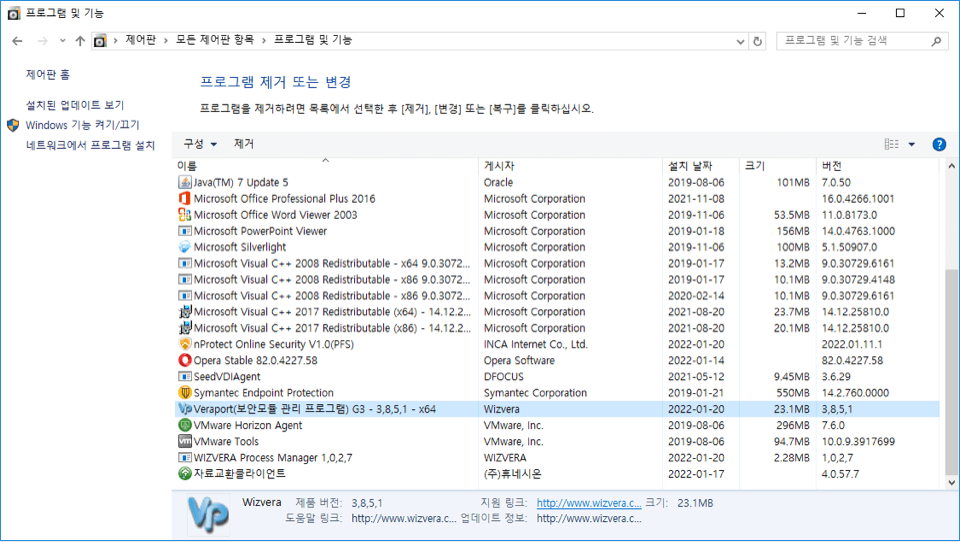Click the nProtect Online Security icon
Screen dimensions: 960x542
(x=184, y=344)
